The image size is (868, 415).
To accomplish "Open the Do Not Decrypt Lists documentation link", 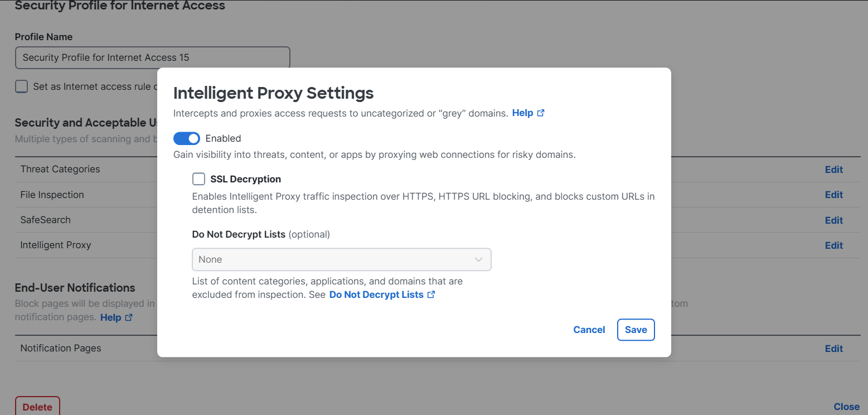I will (x=376, y=295).
